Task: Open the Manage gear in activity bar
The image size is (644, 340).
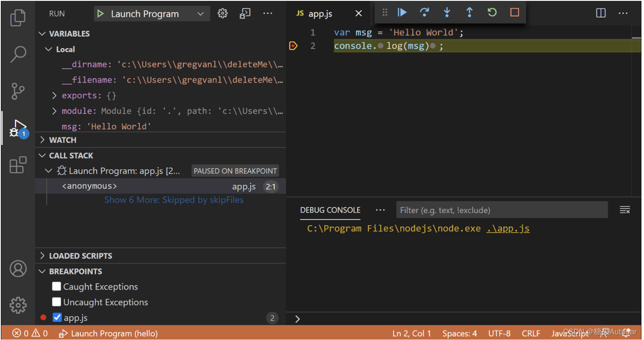Action: tap(18, 305)
